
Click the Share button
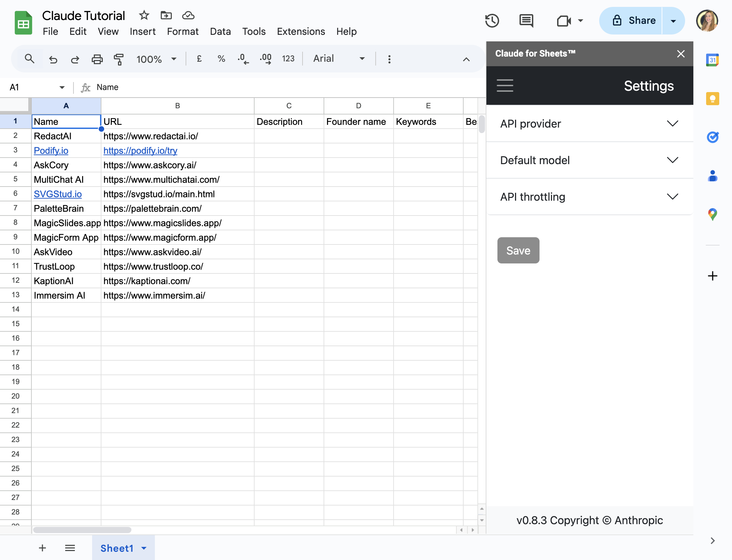631,21
